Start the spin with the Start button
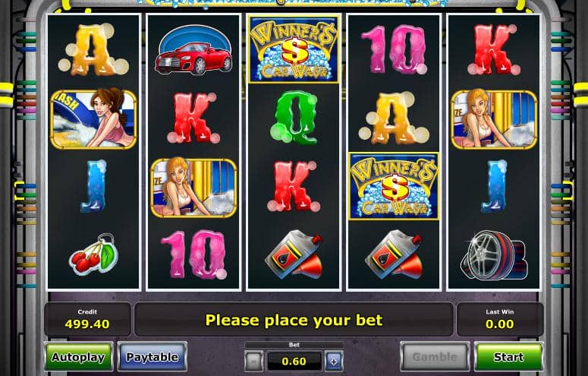This screenshot has width=588, height=376. [x=508, y=357]
